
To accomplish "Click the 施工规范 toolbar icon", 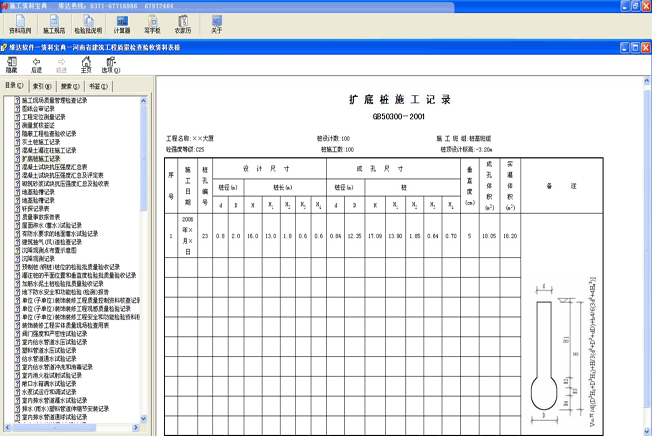I will click(x=54, y=24).
